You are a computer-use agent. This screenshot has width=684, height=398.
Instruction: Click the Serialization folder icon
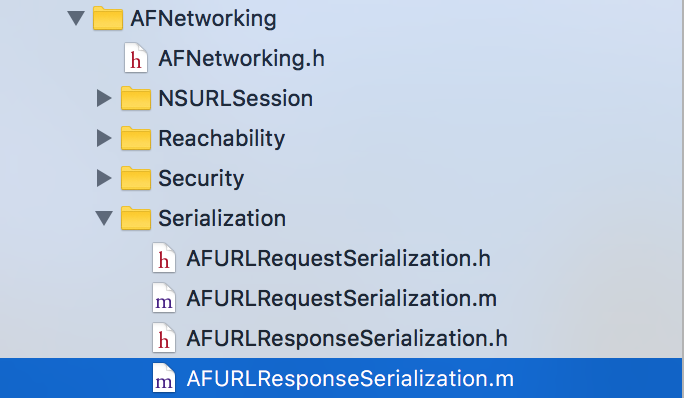[x=136, y=218]
